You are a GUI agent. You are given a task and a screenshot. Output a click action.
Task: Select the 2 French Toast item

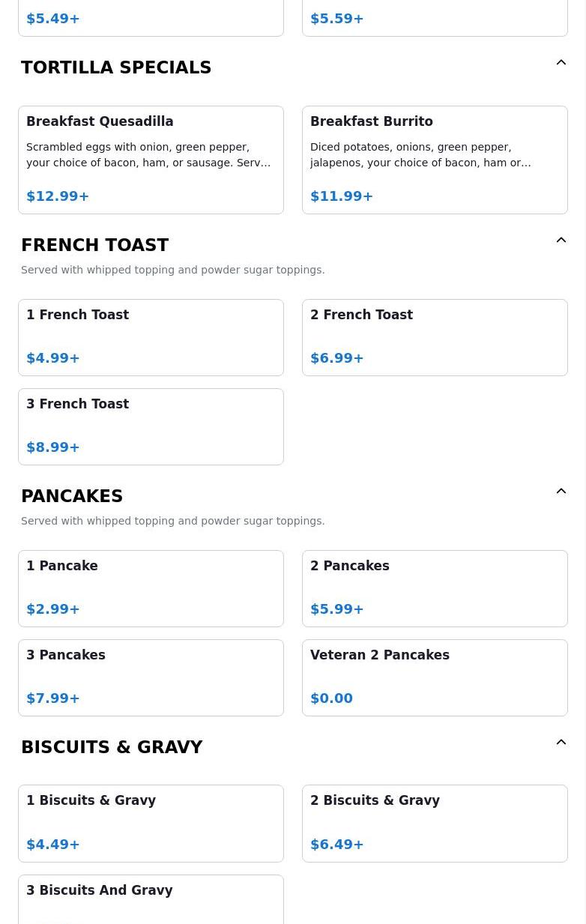pyautogui.click(x=435, y=337)
